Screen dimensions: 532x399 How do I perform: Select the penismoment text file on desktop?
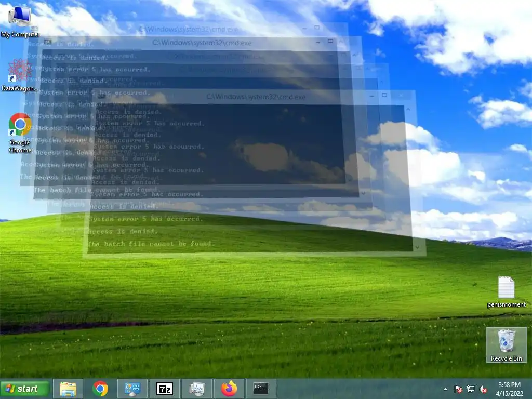[506, 292]
